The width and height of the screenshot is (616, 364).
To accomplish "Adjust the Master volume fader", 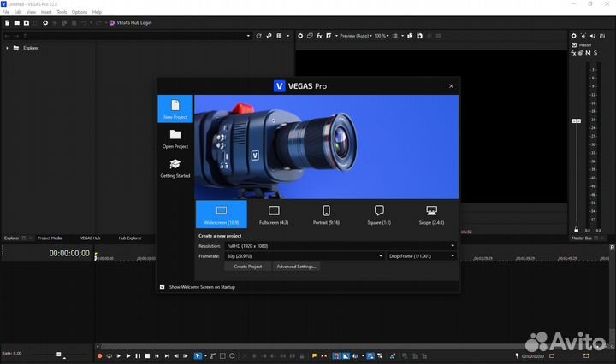I will tap(577, 120).
